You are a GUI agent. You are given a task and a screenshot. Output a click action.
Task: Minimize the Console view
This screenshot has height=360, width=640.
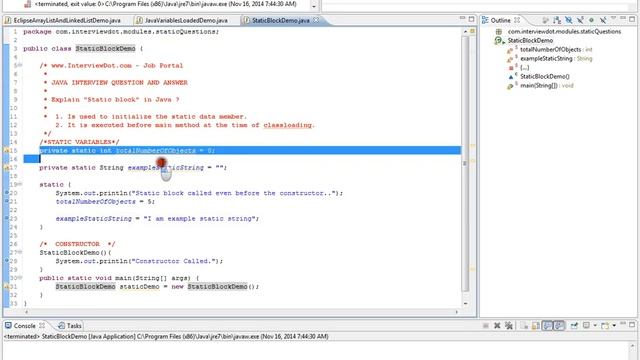[x=622, y=323]
